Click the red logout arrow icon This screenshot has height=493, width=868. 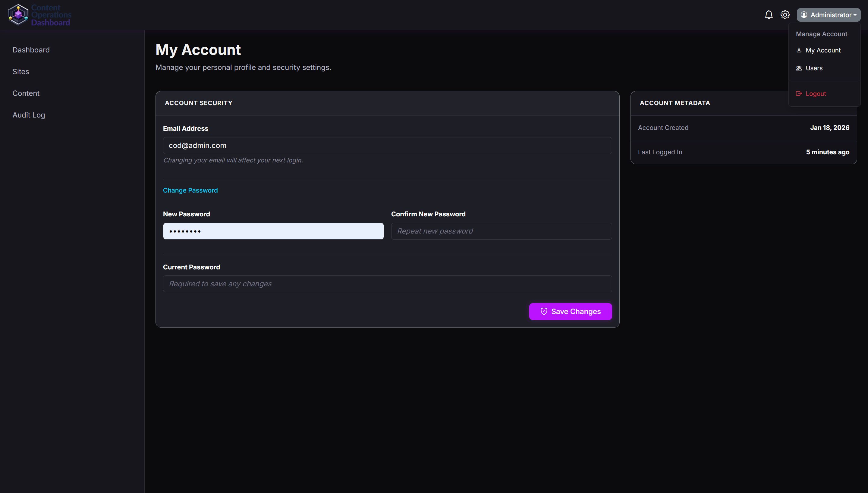click(799, 93)
